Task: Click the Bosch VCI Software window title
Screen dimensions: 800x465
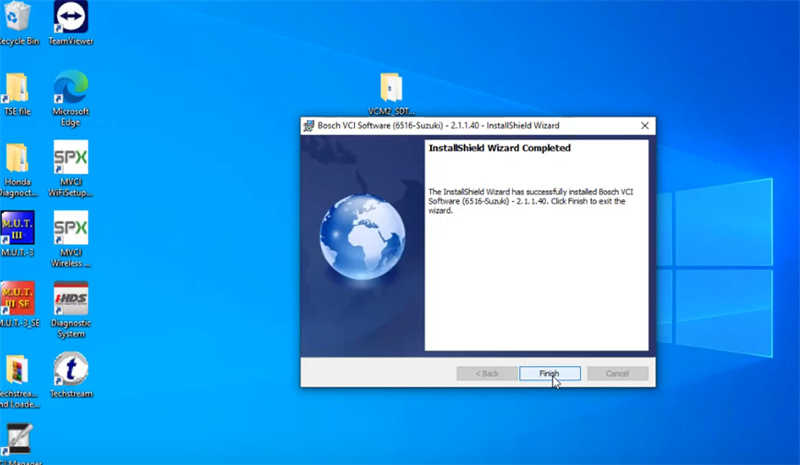Action: click(x=438, y=126)
